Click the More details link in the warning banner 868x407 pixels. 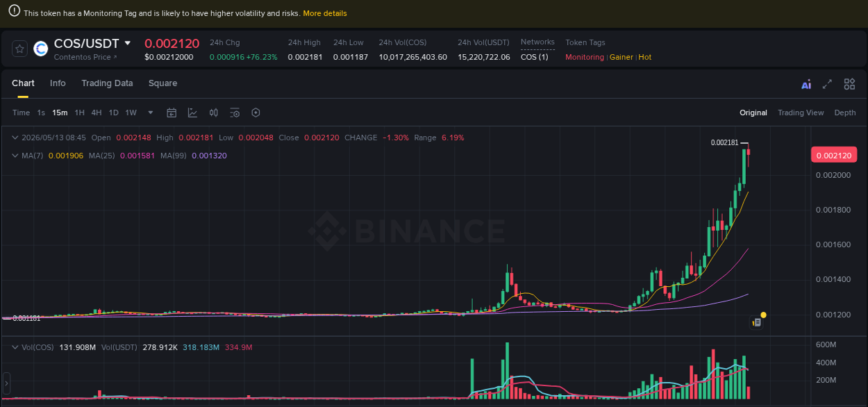pos(325,13)
